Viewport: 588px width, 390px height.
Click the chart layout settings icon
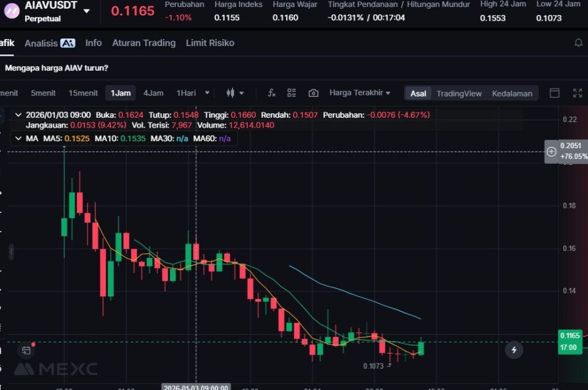tap(292, 93)
